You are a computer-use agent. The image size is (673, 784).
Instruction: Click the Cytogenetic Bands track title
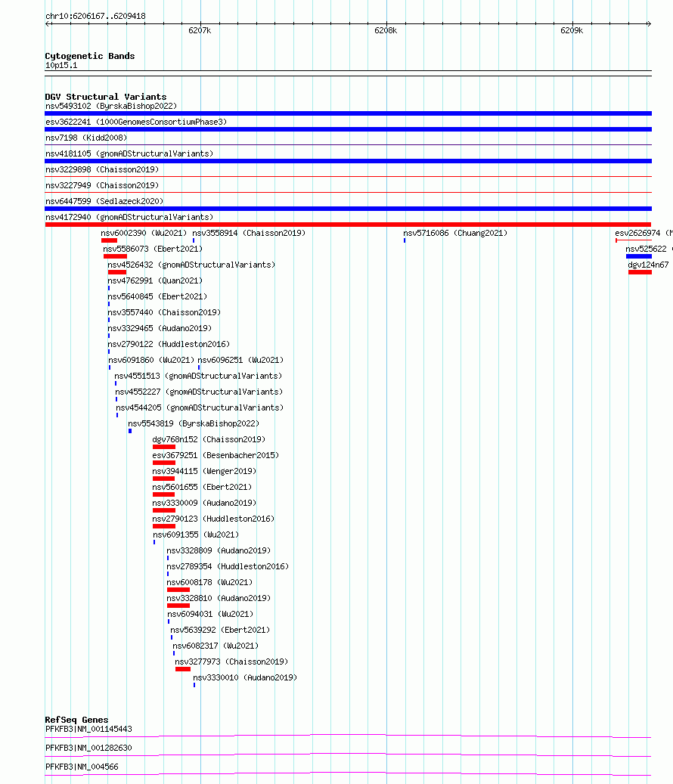tap(90, 56)
